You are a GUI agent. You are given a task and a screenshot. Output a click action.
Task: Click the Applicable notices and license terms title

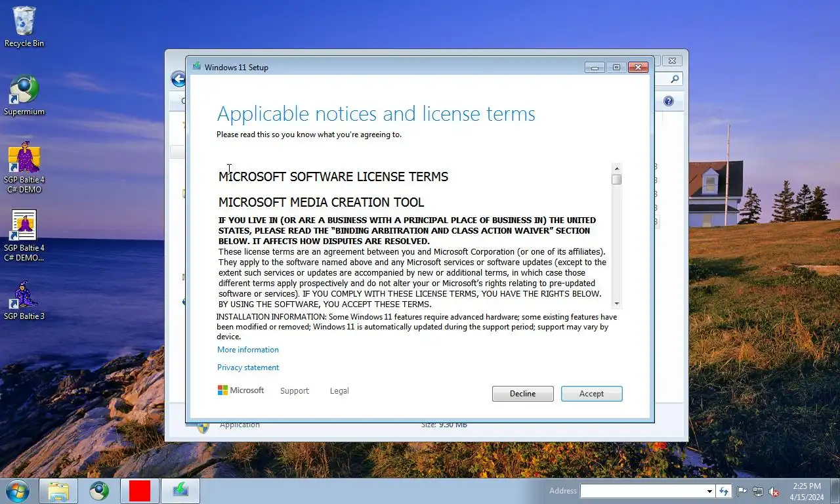point(376,114)
